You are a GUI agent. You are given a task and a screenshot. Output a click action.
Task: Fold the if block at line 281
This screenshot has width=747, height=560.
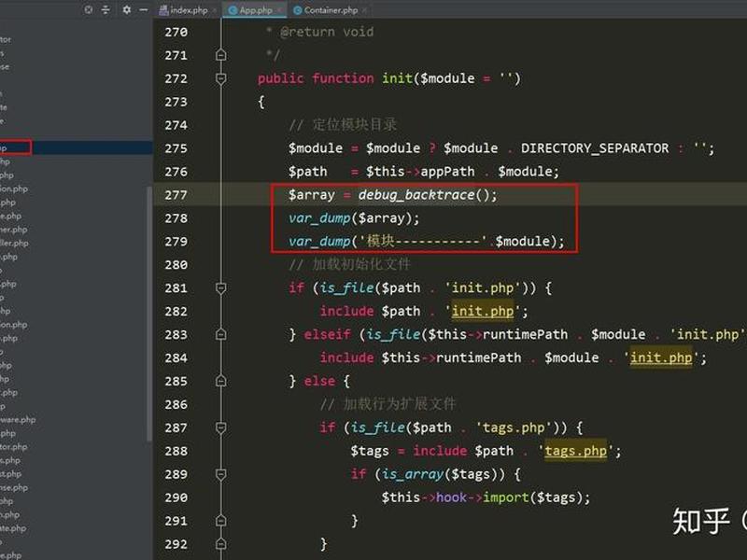click(x=220, y=287)
